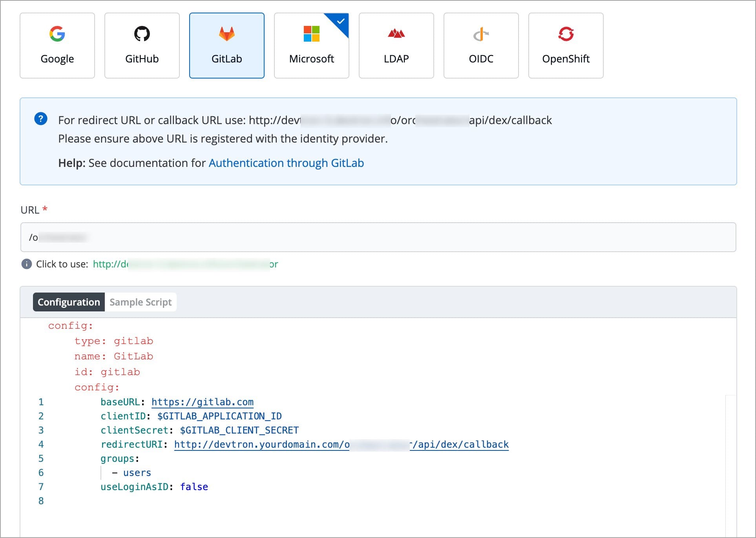Click the false value of useLoginAsID
Screen dimensions: 756x538
(x=194, y=487)
